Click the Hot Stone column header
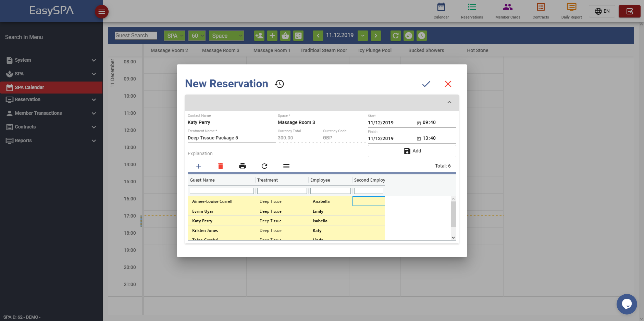Image resolution: width=644 pixels, height=321 pixels. pyautogui.click(x=478, y=50)
